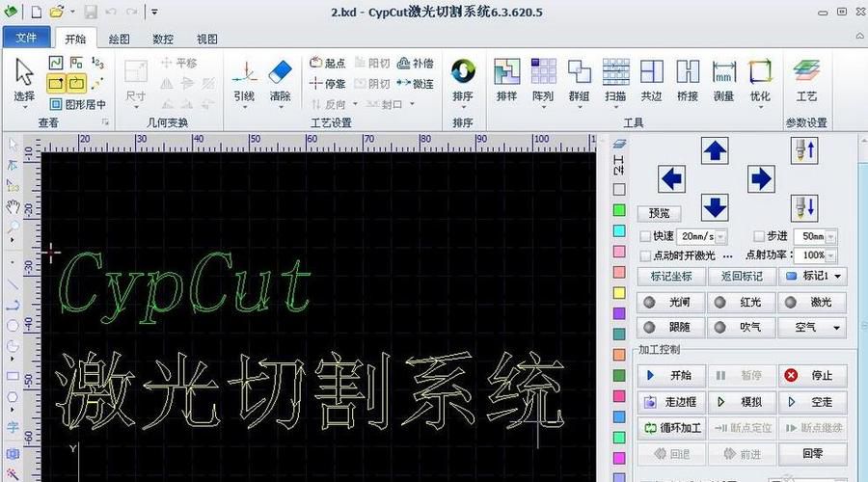The image size is (868, 482).
Task: Jog the cutting head up with up arrow
Action: (x=715, y=150)
